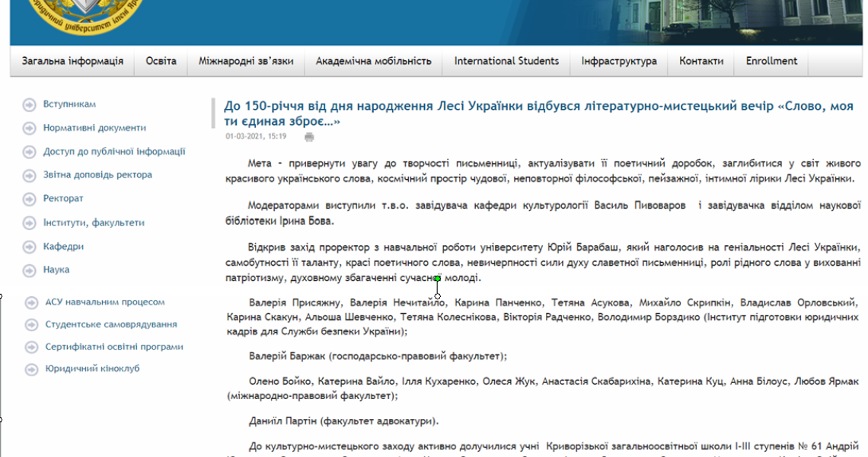Click the name Юрій Барабаш in article

(584, 247)
